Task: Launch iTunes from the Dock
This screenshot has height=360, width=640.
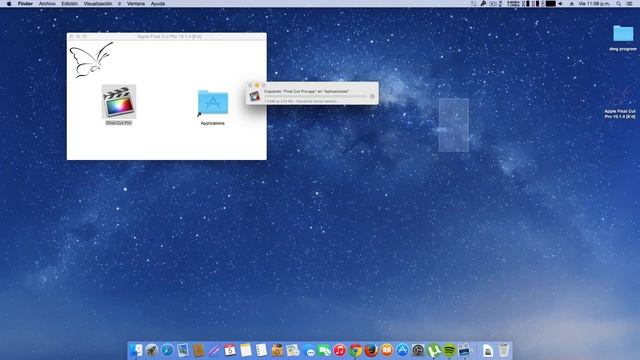Action: (x=340, y=350)
